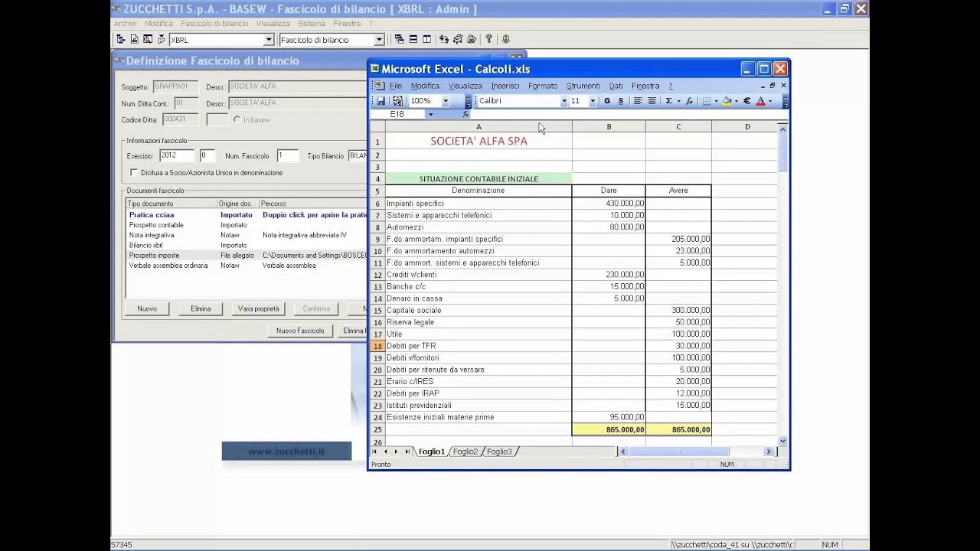
Task: Open the Excel Strumenti menu
Action: tap(583, 86)
